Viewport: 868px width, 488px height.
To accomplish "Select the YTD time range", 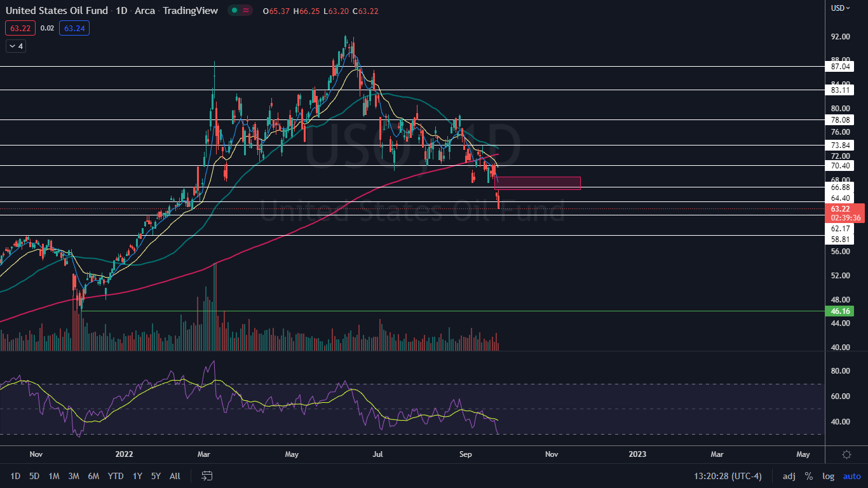I will click(116, 476).
